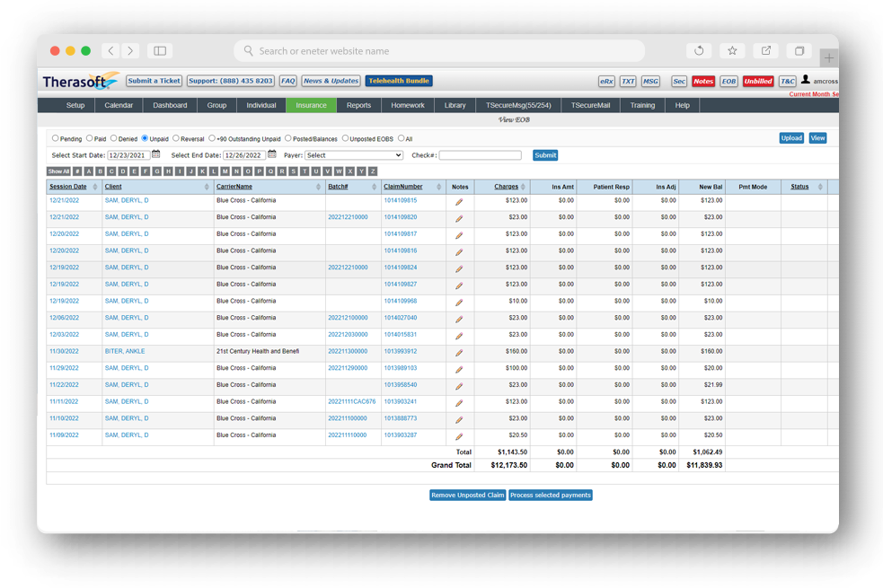Click the Upload button
This screenshot has width=883, height=588.
791,138
